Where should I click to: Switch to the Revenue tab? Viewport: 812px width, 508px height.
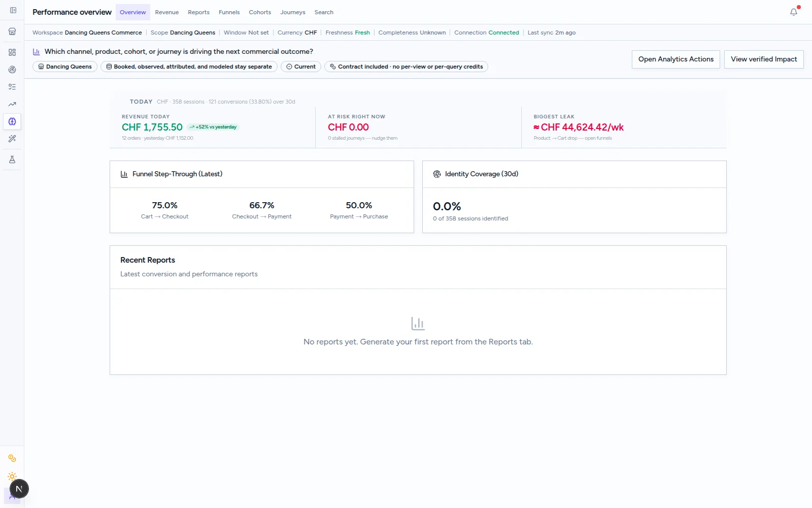click(x=167, y=12)
